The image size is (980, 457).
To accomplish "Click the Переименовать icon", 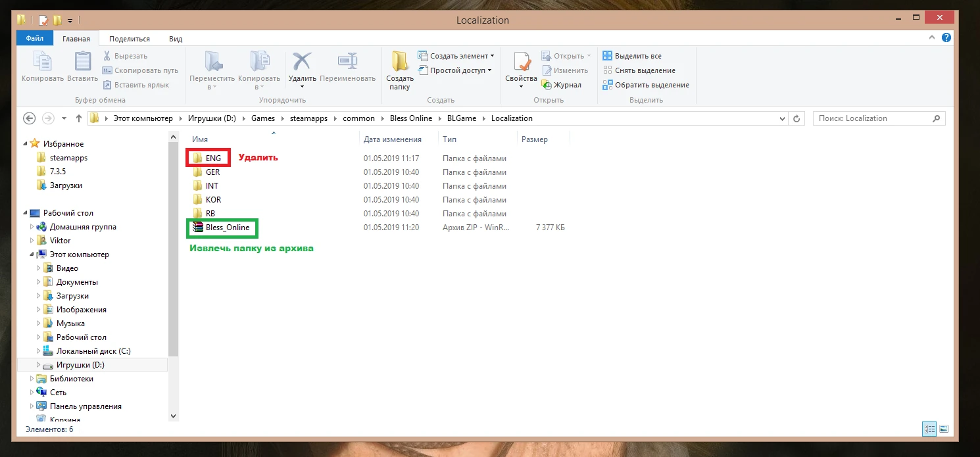I will [x=347, y=62].
